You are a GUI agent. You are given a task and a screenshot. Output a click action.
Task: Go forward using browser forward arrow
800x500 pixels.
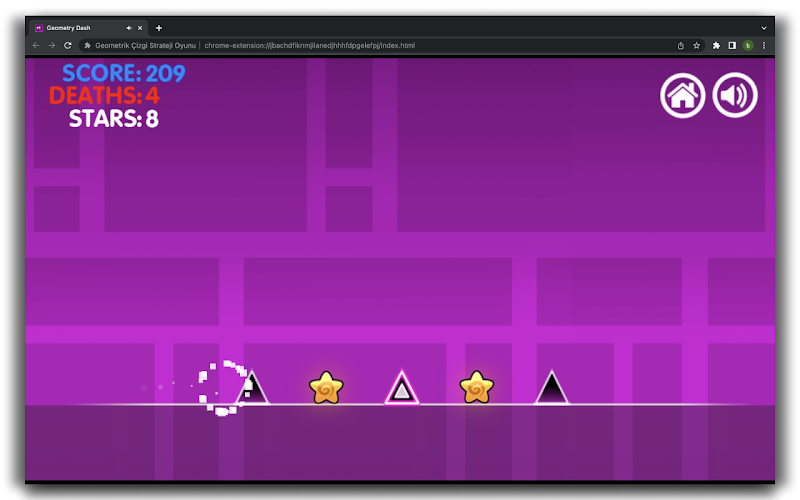coord(52,45)
